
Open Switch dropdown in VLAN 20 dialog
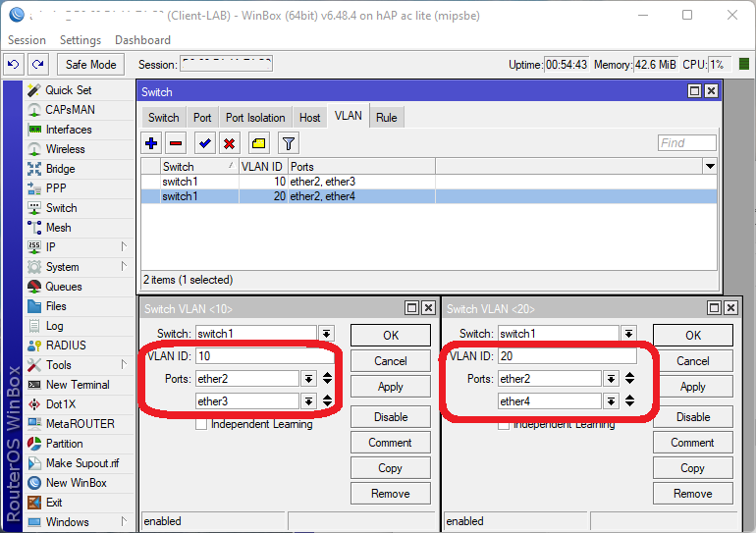(x=628, y=334)
